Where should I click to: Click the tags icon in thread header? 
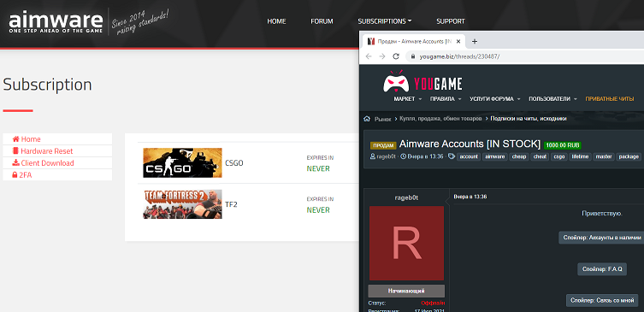(452, 156)
